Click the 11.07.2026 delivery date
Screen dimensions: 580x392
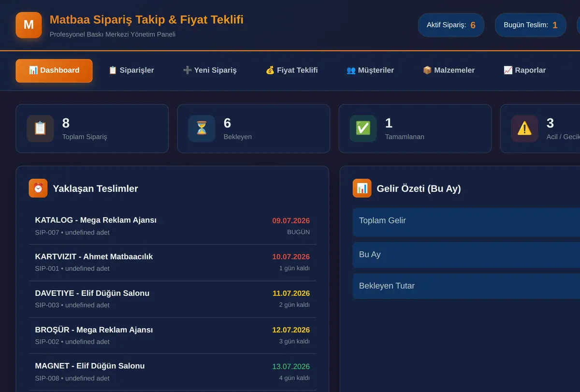coord(291,293)
